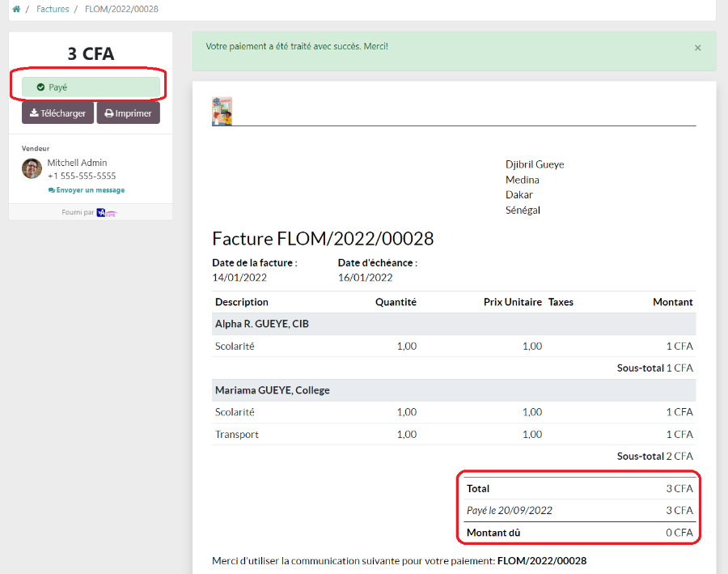Download the invoice with Télécharger
Viewport: 728px width, 574px height.
tap(57, 113)
